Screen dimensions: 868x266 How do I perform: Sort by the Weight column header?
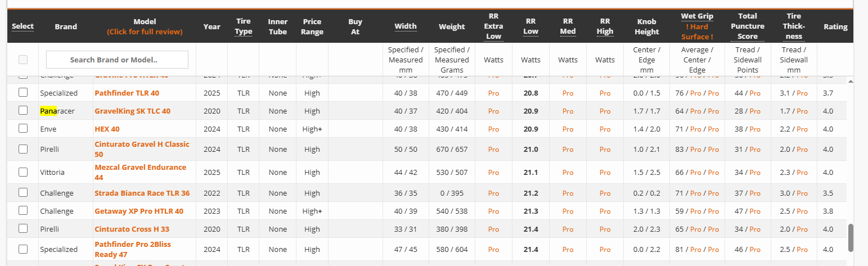452,26
